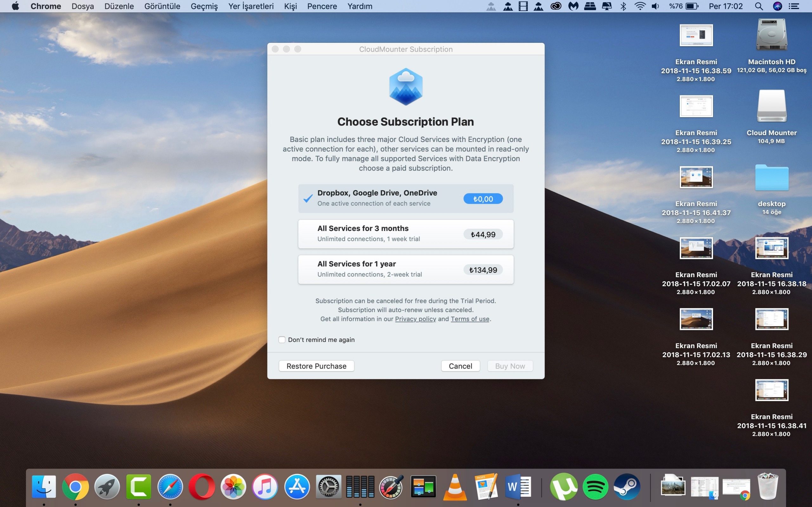Click the Spotlight search icon
The width and height of the screenshot is (812, 507).
coord(759,6)
